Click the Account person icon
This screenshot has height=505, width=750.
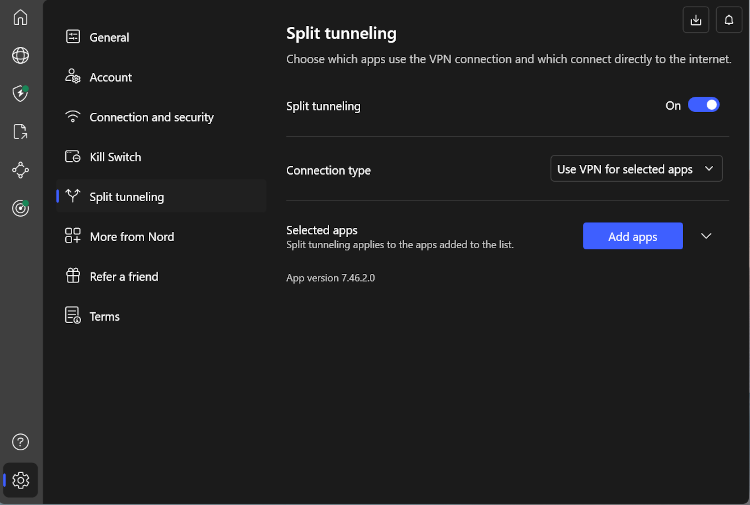tap(73, 76)
